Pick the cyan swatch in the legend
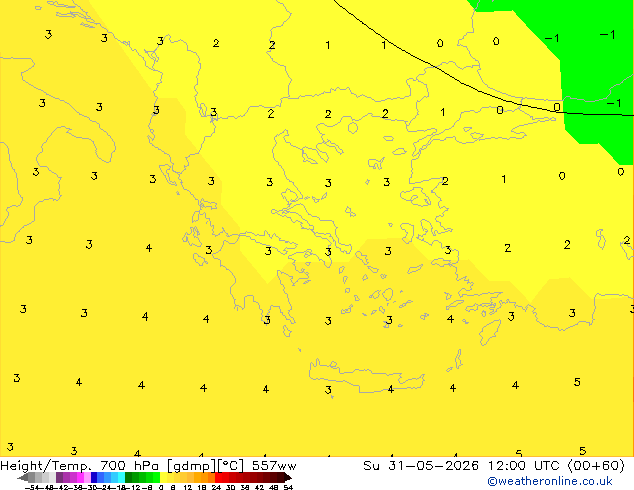The width and height of the screenshot is (634, 490). pyautogui.click(x=121, y=478)
